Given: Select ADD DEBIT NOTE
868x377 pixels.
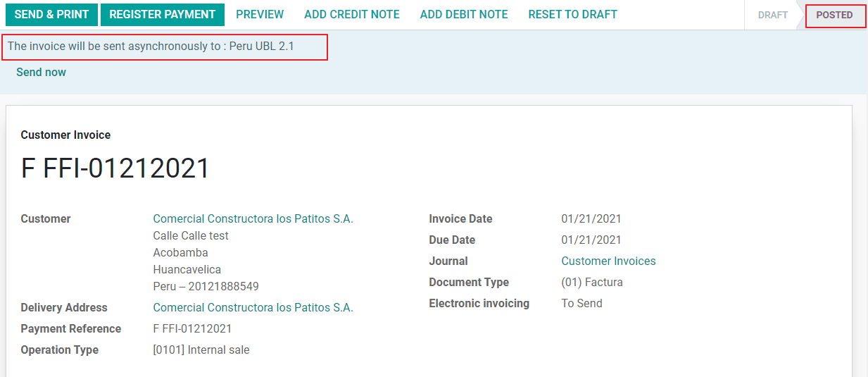Looking at the screenshot, I should [464, 15].
